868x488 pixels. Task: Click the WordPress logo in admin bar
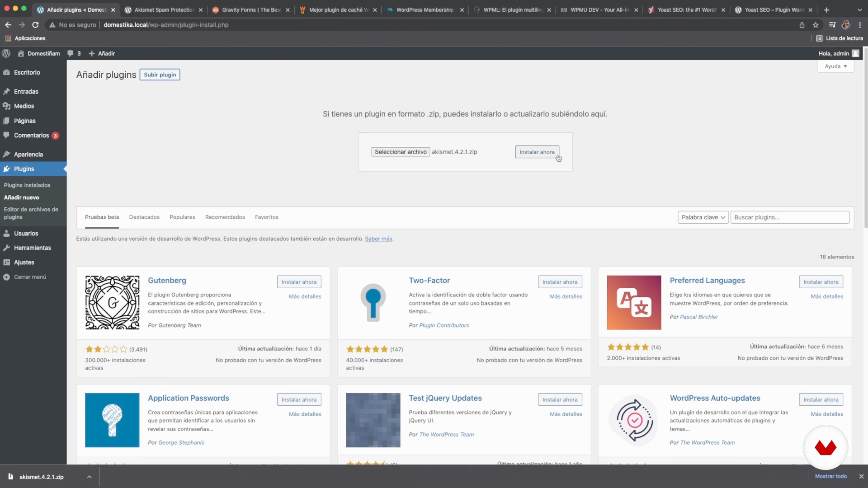[x=6, y=53]
